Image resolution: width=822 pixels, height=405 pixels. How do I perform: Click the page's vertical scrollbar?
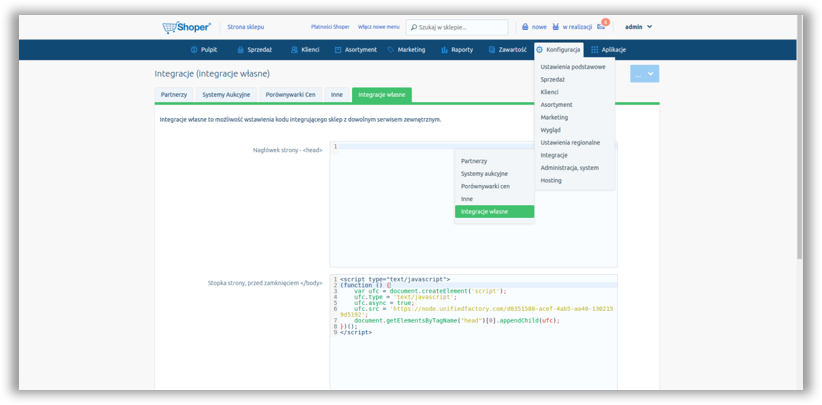pyautogui.click(x=799, y=136)
